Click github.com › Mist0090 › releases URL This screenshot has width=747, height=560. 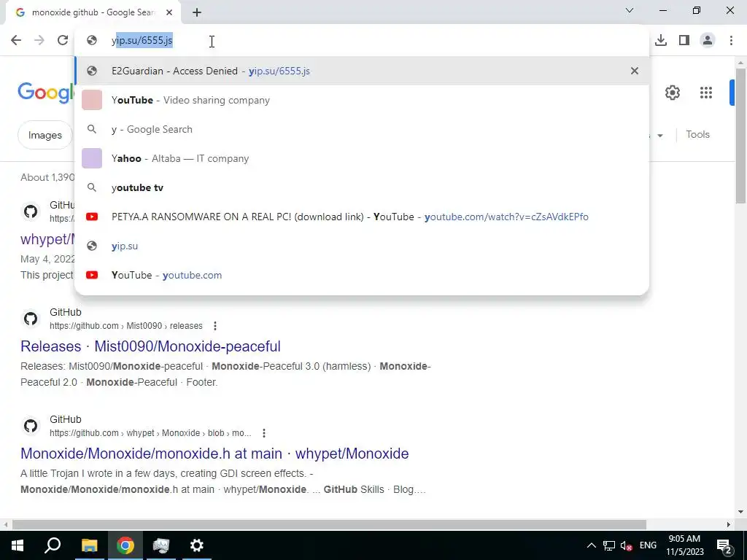pos(125,326)
